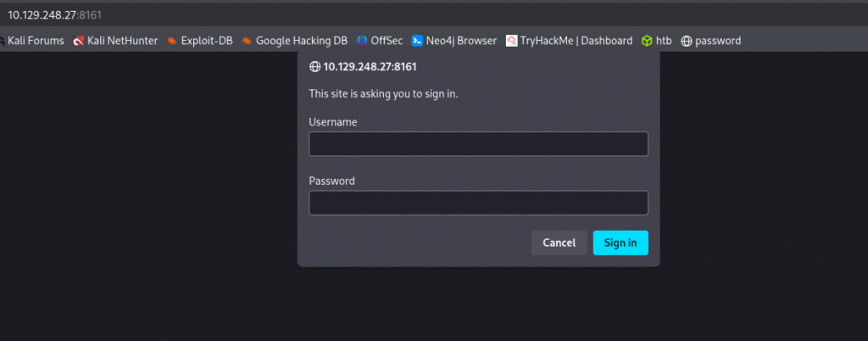The image size is (868, 341).
Task: Click the Password field label
Action: (332, 181)
